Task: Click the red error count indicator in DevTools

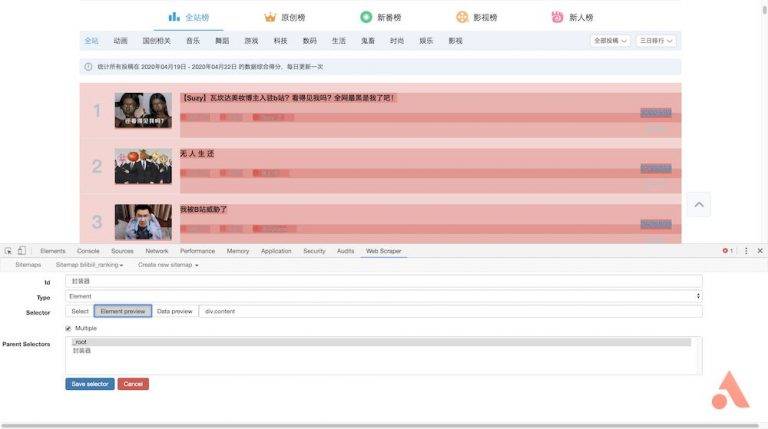Action: (x=728, y=251)
